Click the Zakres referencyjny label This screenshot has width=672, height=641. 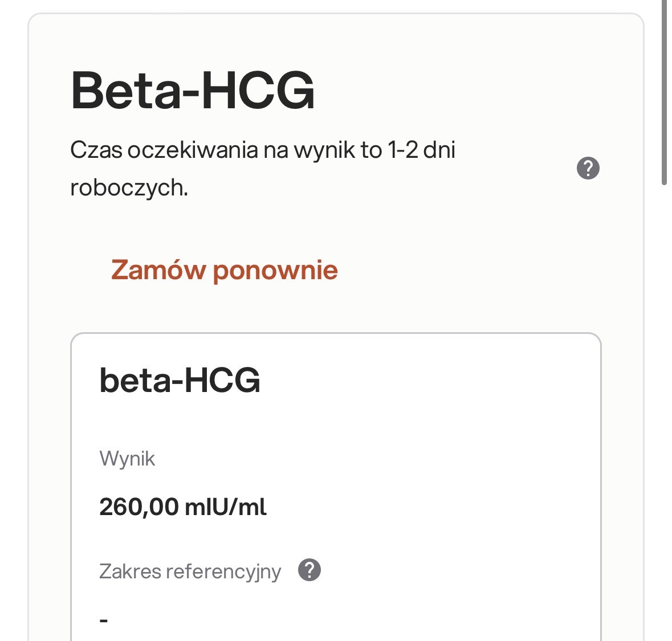pos(190,571)
